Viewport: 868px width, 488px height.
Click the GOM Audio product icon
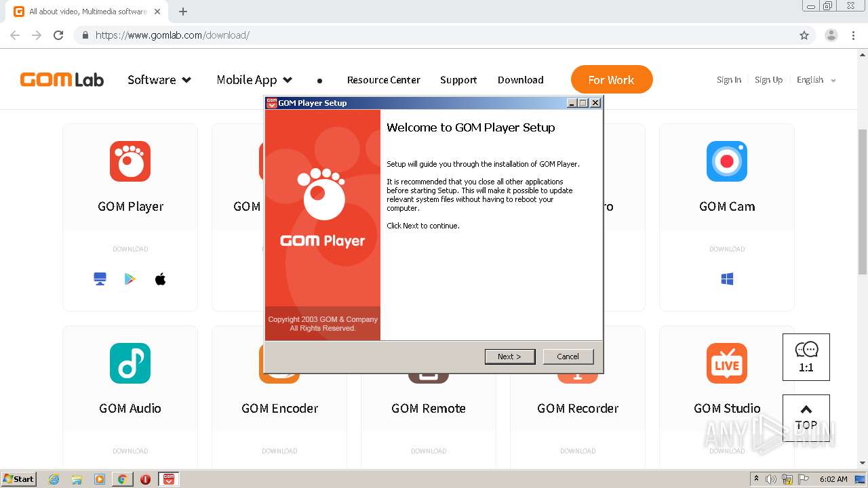click(x=130, y=363)
